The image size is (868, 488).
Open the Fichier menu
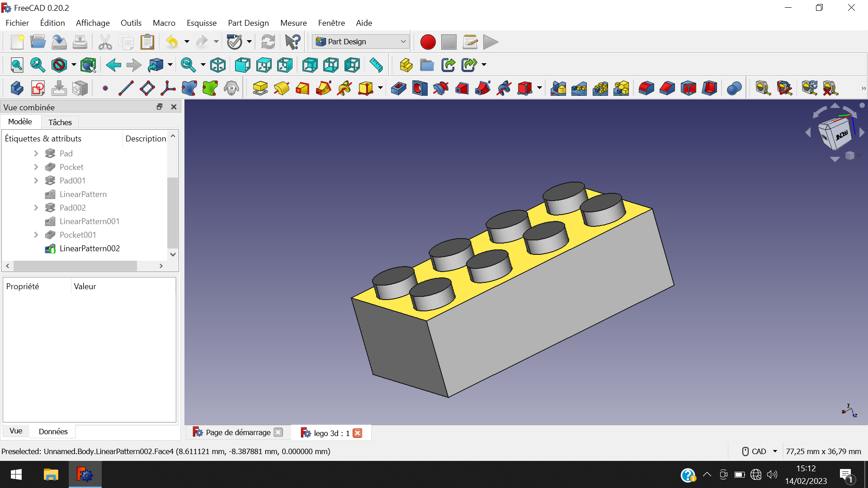tap(17, 23)
